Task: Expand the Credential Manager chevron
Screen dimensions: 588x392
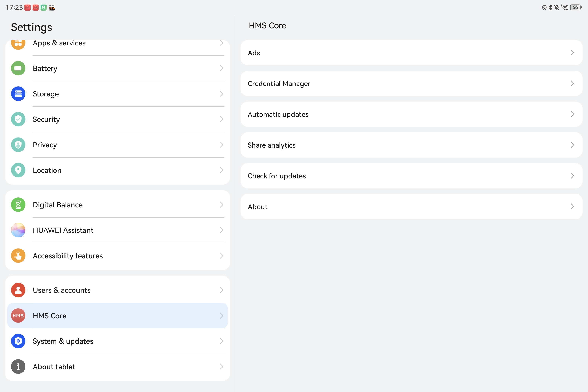Action: point(572,83)
